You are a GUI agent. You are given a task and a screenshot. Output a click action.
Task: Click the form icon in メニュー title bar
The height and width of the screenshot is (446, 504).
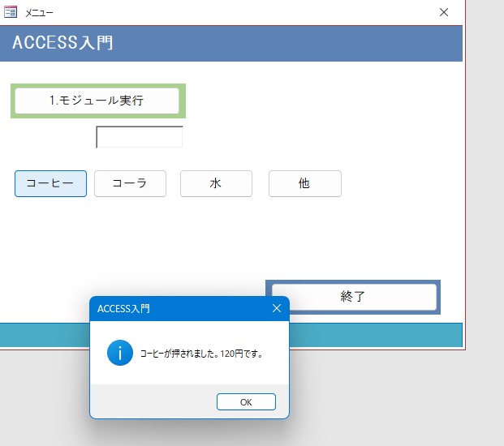[x=11, y=12]
